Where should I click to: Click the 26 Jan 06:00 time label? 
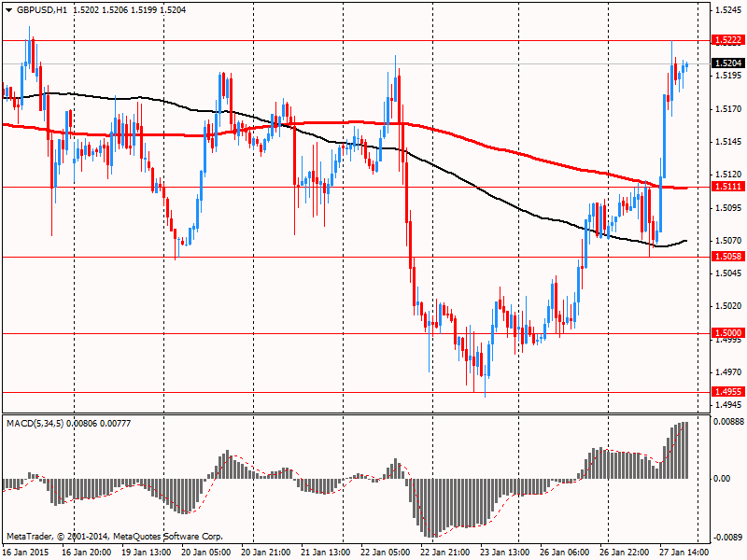(565, 553)
